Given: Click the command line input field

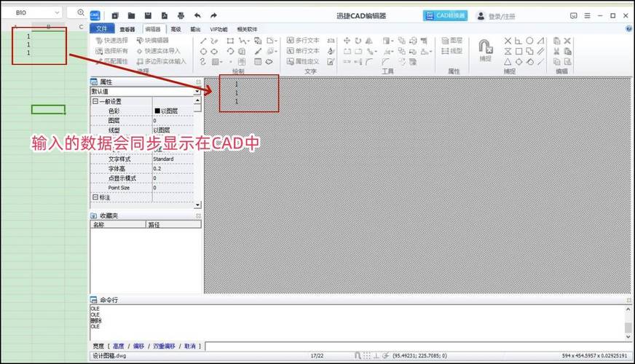Looking at the screenshot, I should coord(419,347).
